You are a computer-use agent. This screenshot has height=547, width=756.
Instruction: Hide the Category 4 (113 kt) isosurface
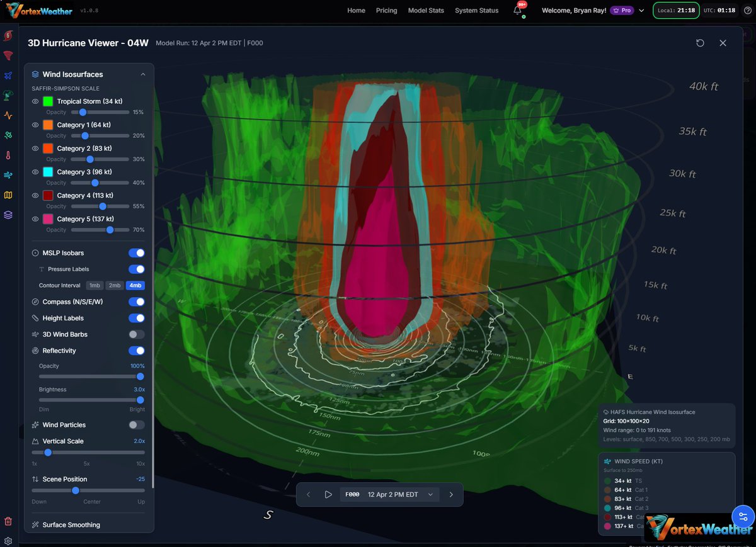point(35,196)
